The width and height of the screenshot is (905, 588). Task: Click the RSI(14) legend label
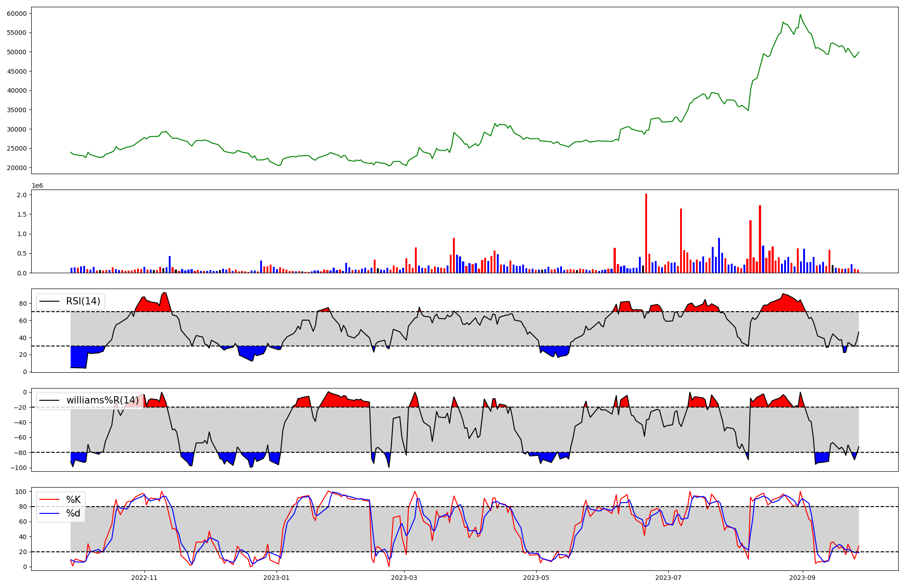[x=83, y=301]
